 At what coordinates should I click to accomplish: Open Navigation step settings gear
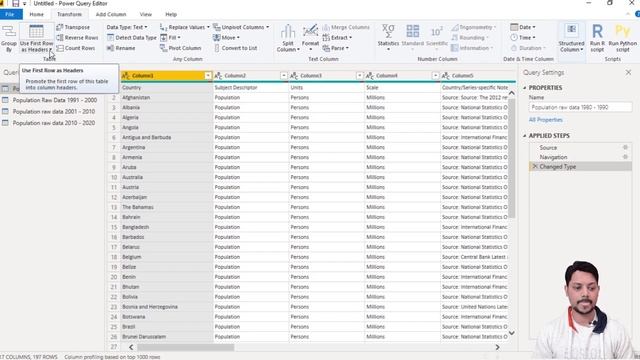(625, 157)
